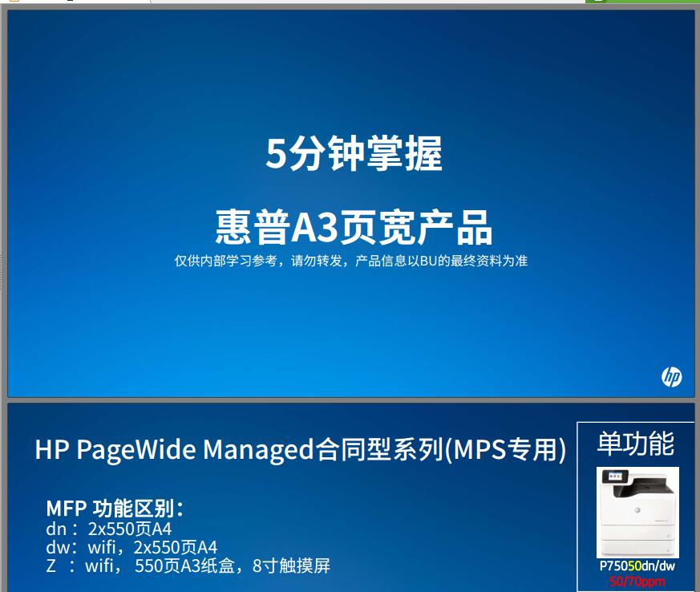Click the disclaimer line starting 仅供内部学习参考

(351, 261)
